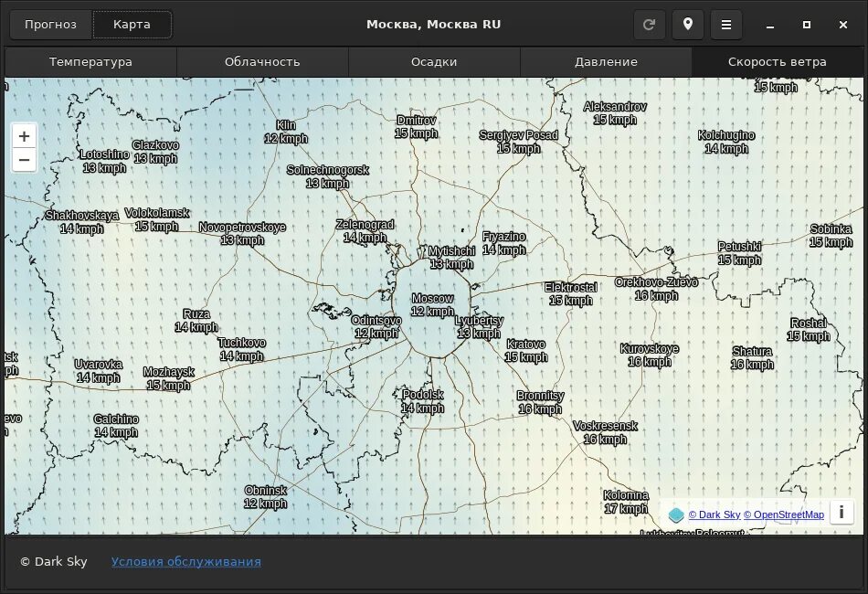Click the Kolomna label

[x=626, y=502]
